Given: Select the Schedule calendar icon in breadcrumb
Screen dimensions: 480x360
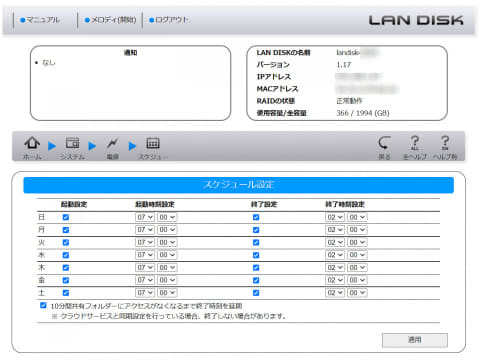Looking at the screenshot, I should (153, 143).
